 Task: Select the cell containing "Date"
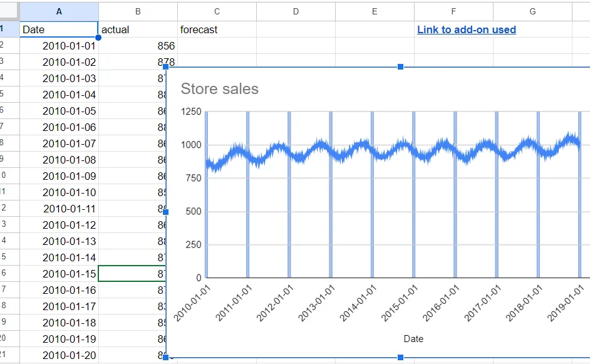[59, 29]
